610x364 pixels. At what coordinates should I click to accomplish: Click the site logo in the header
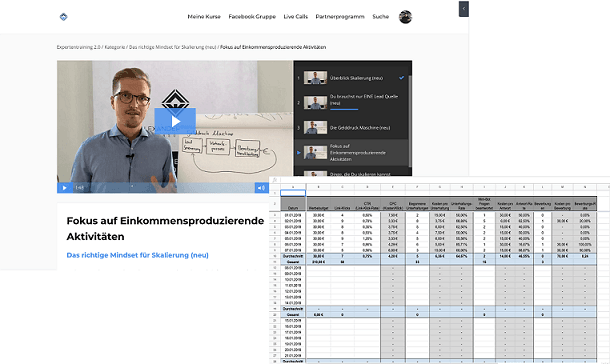[x=63, y=17]
